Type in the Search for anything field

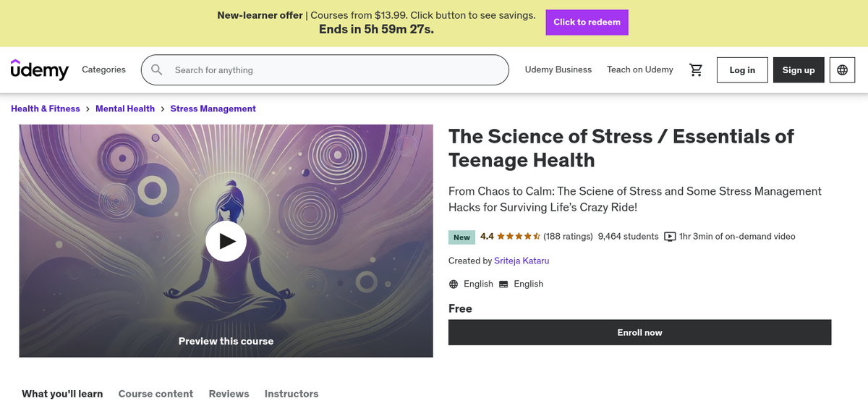pyautogui.click(x=333, y=70)
